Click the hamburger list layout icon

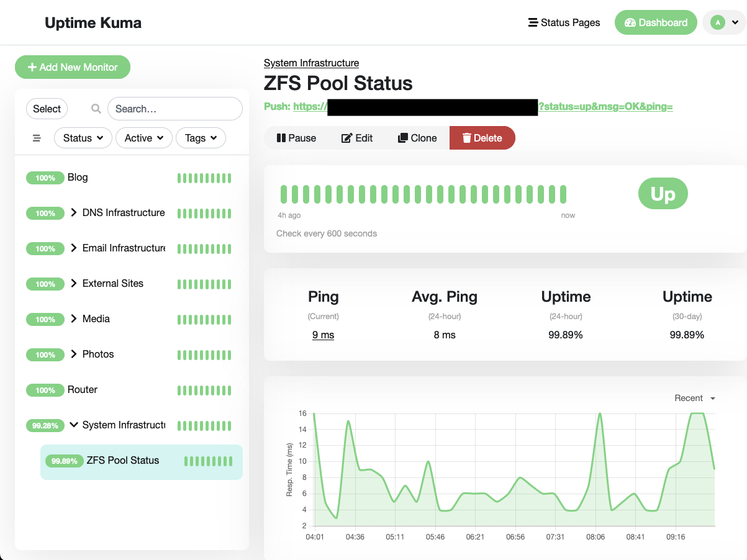coord(37,138)
